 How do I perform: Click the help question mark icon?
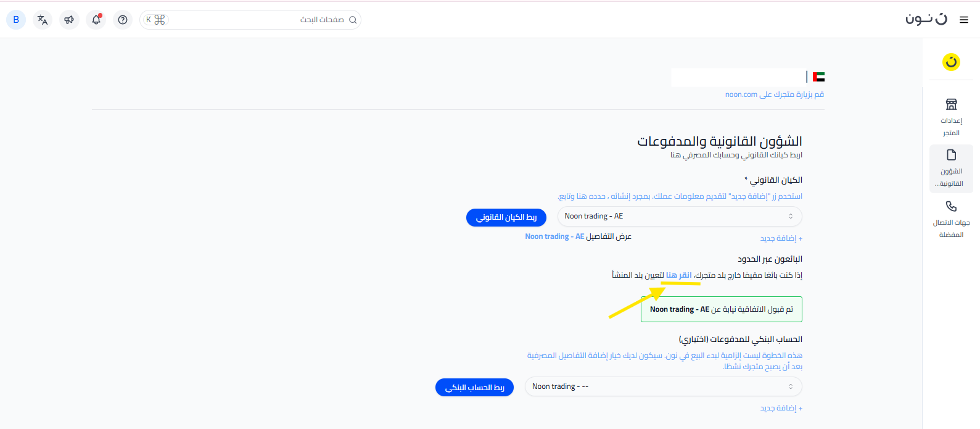click(x=123, y=20)
